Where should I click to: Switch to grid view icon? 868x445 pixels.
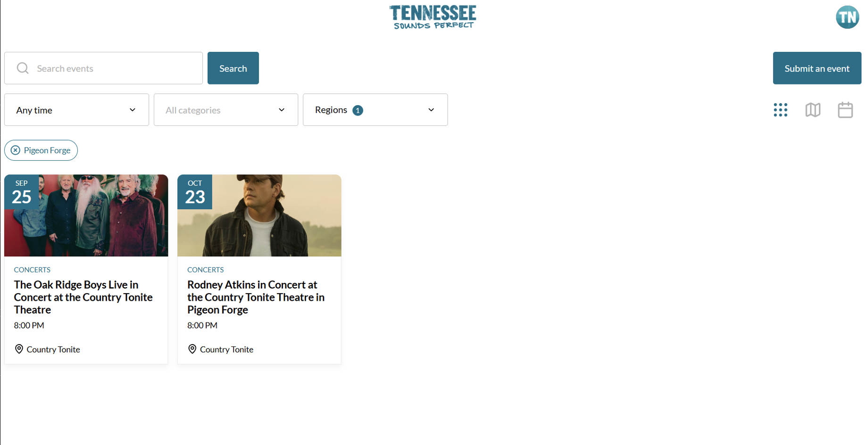780,110
